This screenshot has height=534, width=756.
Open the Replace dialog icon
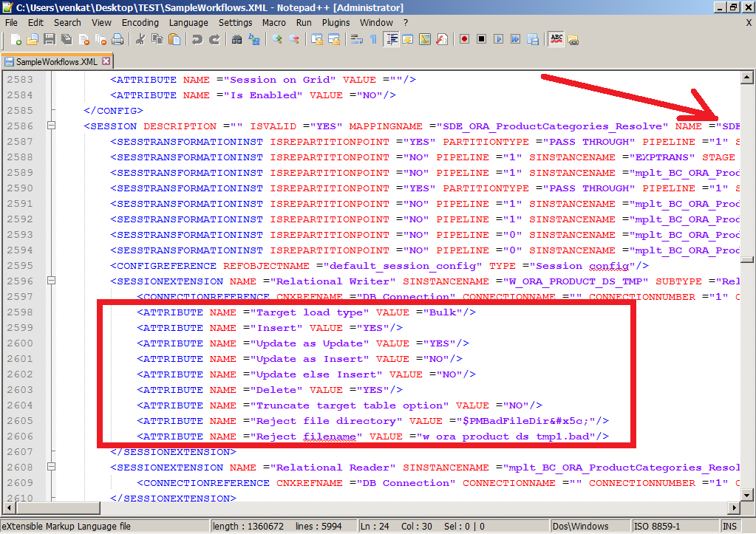pyautogui.click(x=254, y=40)
